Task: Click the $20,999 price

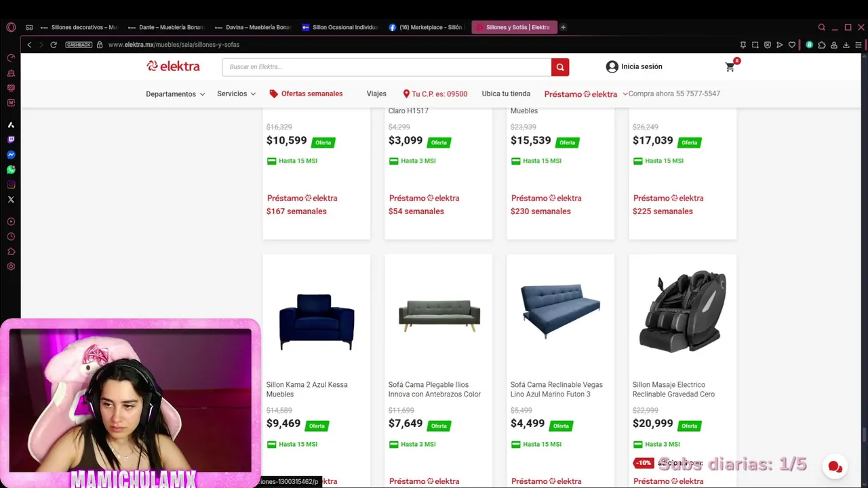Action: (x=653, y=424)
